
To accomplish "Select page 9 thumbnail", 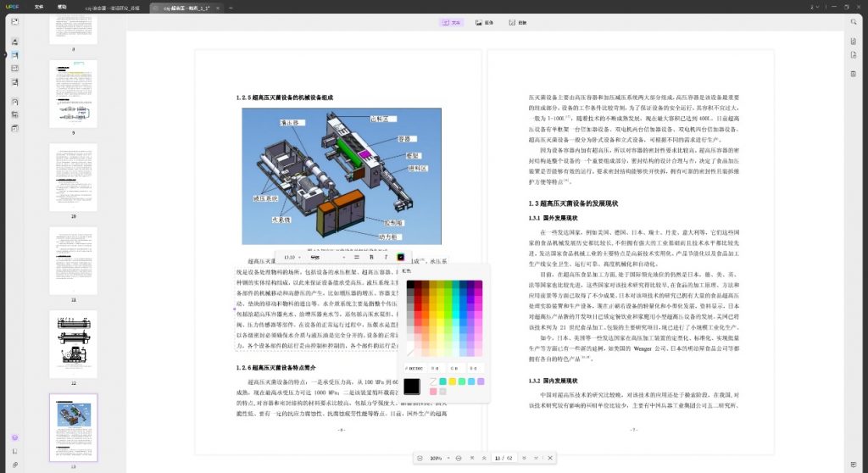I will pyautogui.click(x=73, y=94).
